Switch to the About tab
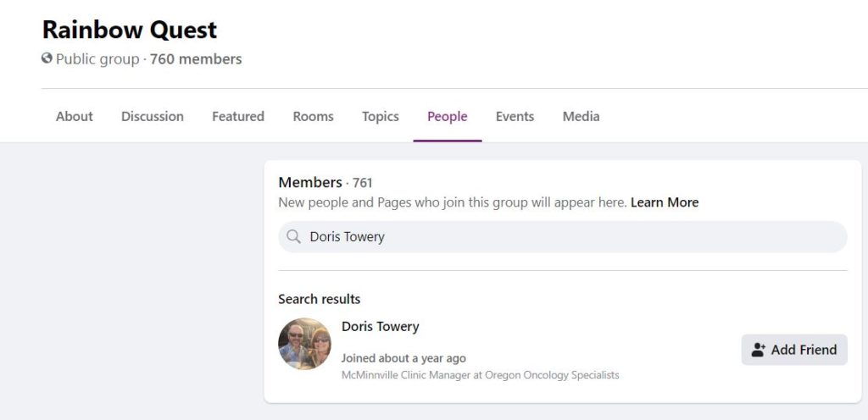This screenshot has height=420, width=868. (x=75, y=117)
